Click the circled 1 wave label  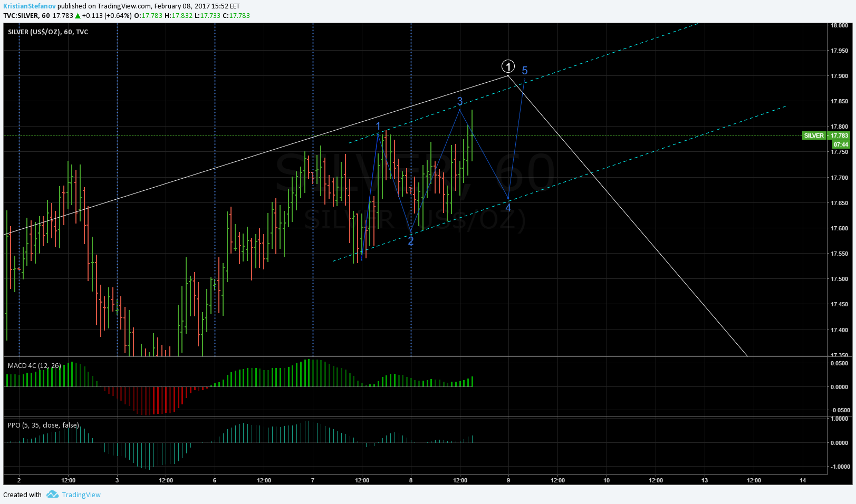pos(508,66)
